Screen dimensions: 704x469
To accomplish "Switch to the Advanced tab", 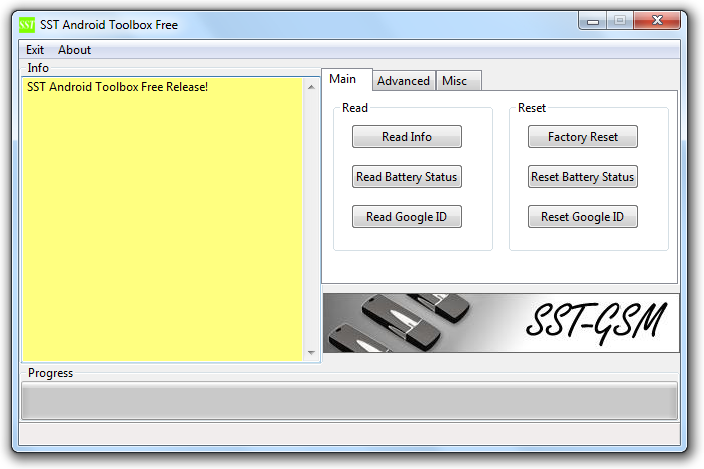I will pyautogui.click(x=403, y=81).
